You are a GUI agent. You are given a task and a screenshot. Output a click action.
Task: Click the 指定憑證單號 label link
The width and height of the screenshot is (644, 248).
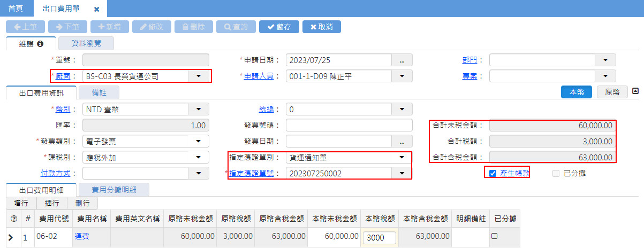[252, 173]
